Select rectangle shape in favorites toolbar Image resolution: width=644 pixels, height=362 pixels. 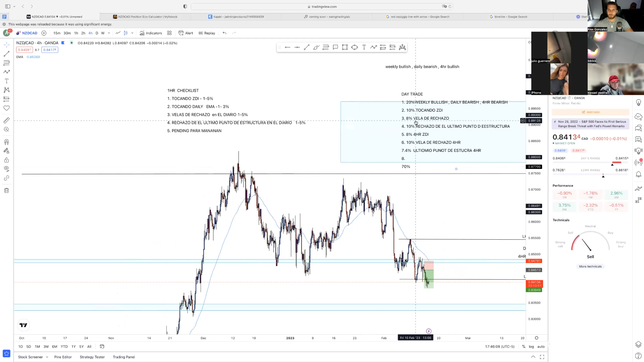pyautogui.click(x=344, y=47)
